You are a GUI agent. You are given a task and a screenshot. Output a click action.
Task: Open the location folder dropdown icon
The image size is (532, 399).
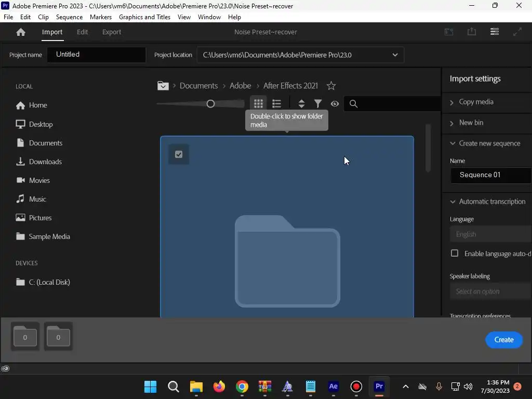click(x=163, y=86)
